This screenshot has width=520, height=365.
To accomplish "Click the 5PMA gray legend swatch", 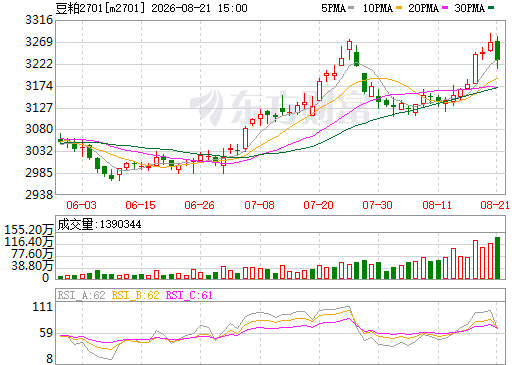I will (x=351, y=8).
